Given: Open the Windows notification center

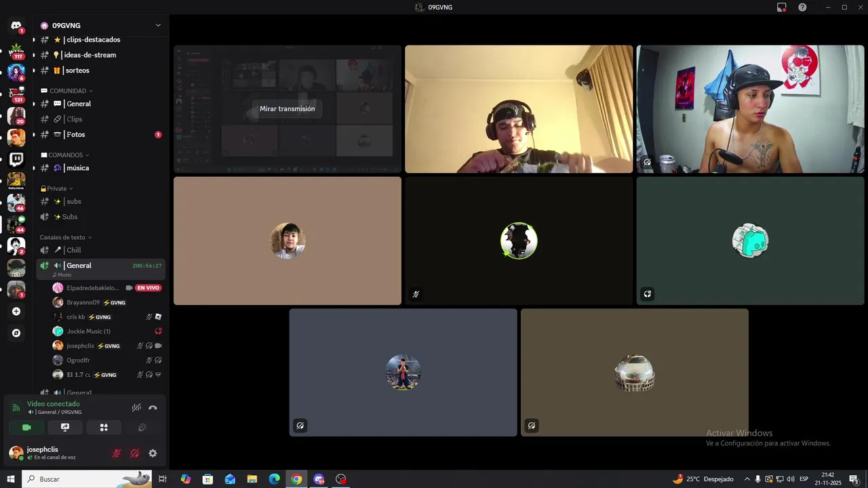Looking at the screenshot, I should point(854,479).
